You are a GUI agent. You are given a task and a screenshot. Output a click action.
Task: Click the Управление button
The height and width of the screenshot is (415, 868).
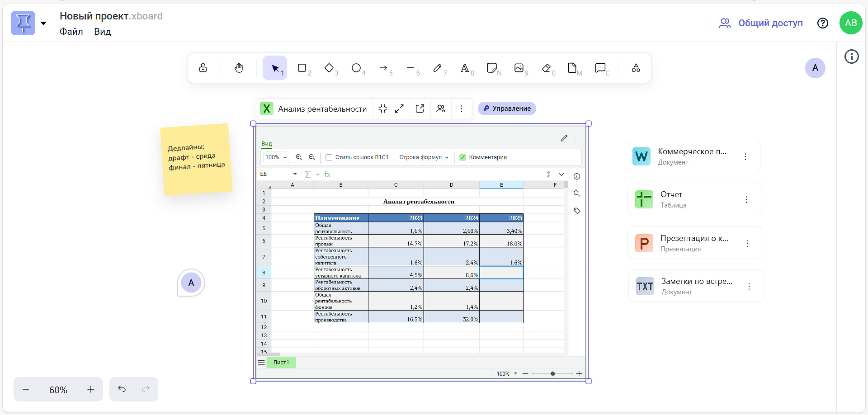coord(507,108)
